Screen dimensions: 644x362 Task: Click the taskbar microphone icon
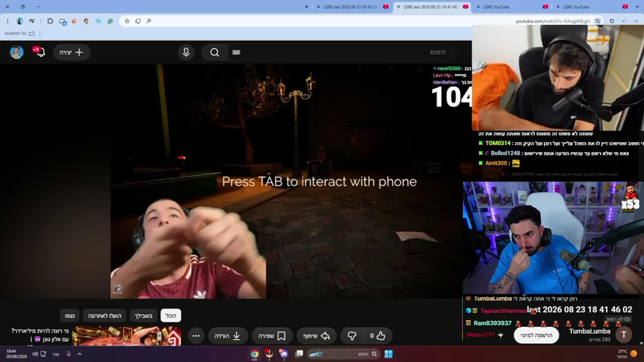pyautogui.click(x=69, y=354)
